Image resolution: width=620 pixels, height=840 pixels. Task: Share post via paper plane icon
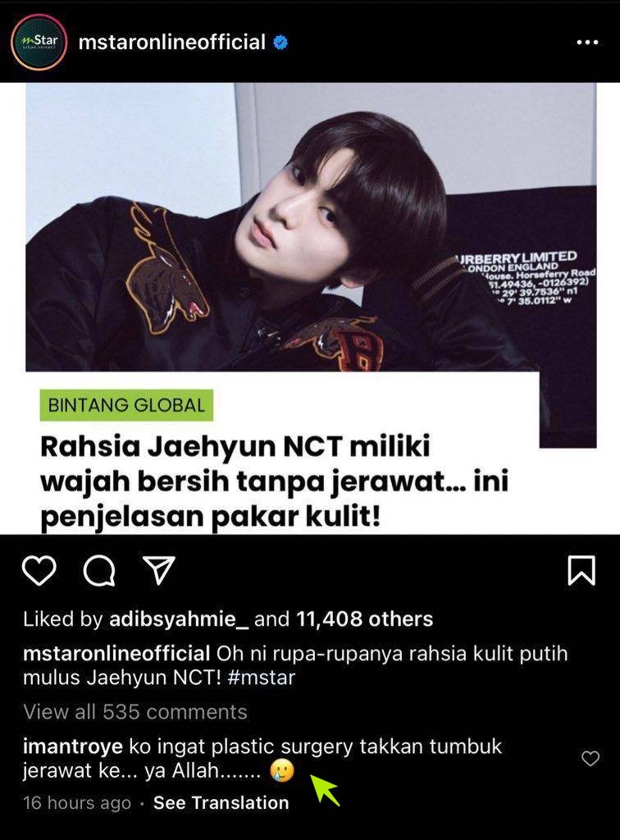159,569
